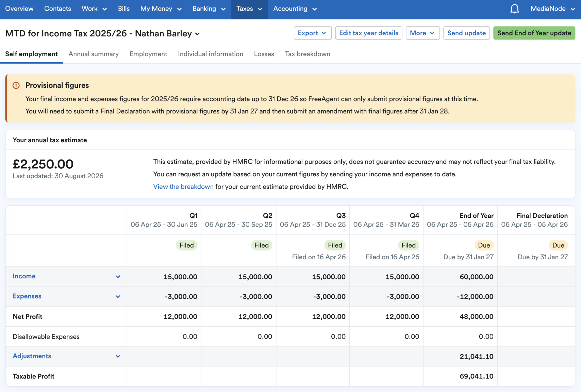This screenshot has height=392, width=581.
Task: Click the Send update button
Action: (x=466, y=33)
